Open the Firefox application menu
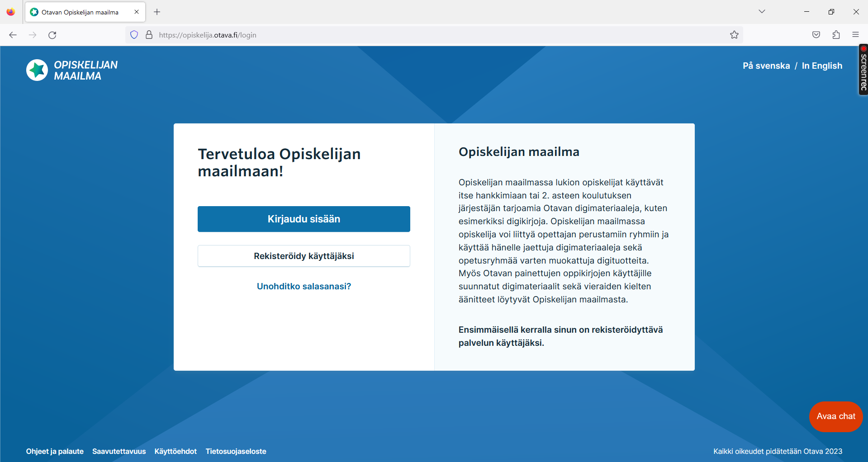The height and width of the screenshot is (462, 868). click(x=855, y=35)
